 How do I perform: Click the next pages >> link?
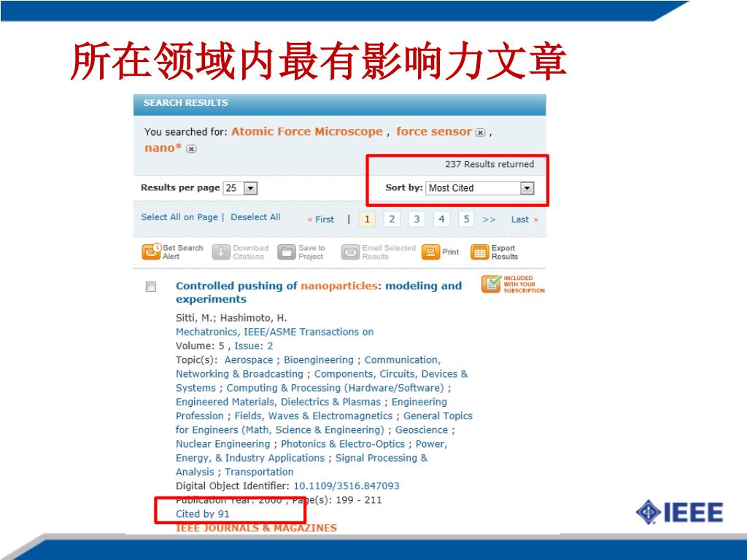pos(489,219)
